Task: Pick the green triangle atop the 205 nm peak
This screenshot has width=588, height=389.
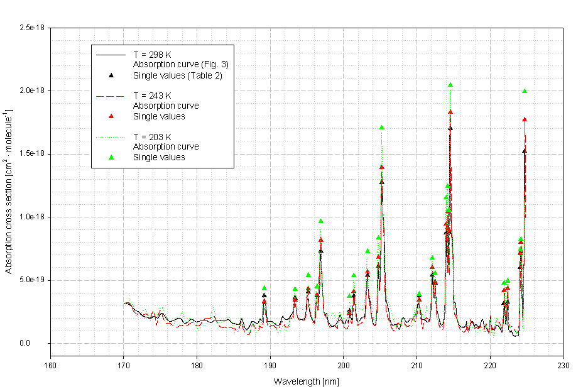Action: pos(382,128)
